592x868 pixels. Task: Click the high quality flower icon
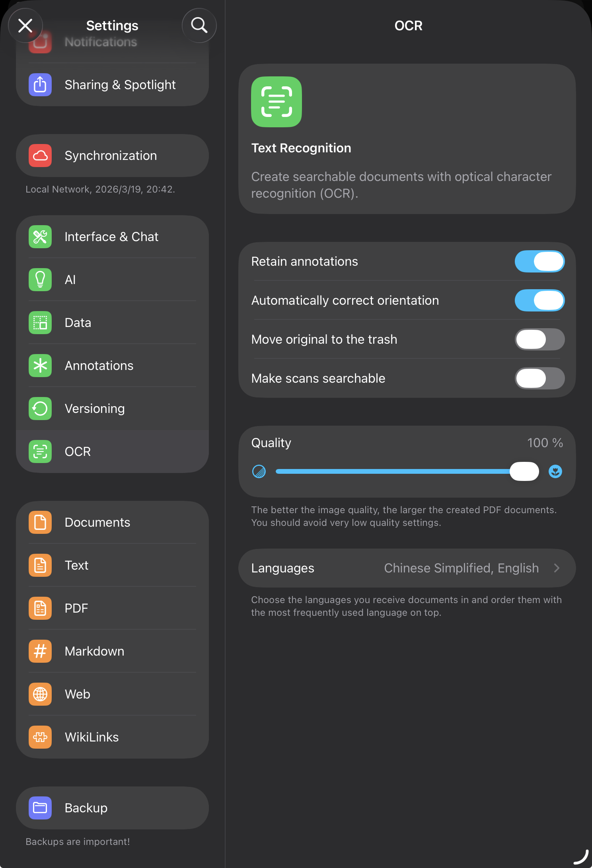click(x=555, y=471)
